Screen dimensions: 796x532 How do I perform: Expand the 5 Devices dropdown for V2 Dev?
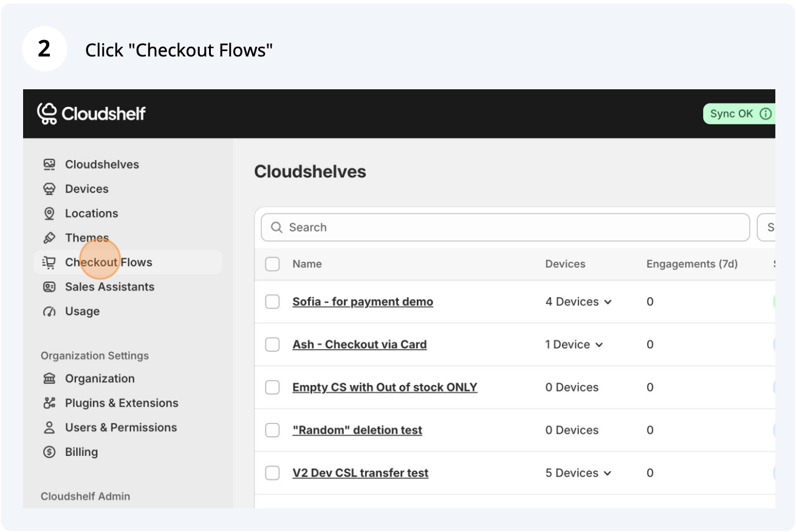click(x=578, y=473)
